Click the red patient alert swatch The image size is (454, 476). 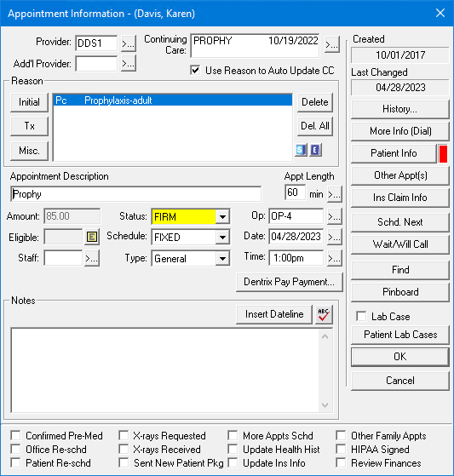pos(443,154)
